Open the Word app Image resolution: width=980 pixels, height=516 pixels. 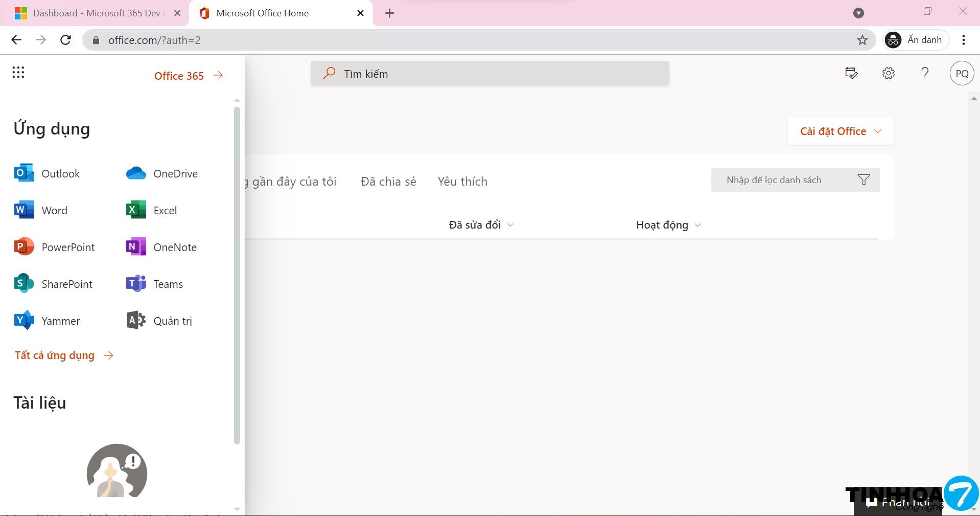pyautogui.click(x=41, y=210)
